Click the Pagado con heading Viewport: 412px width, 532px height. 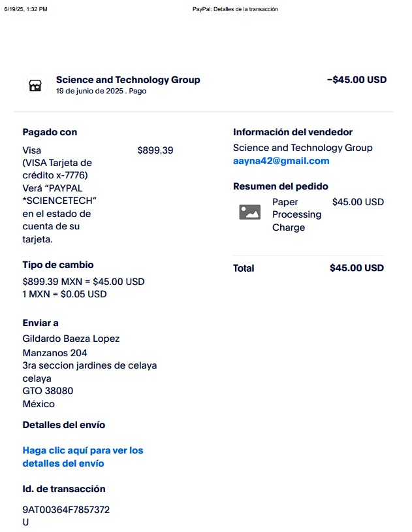[x=50, y=132]
